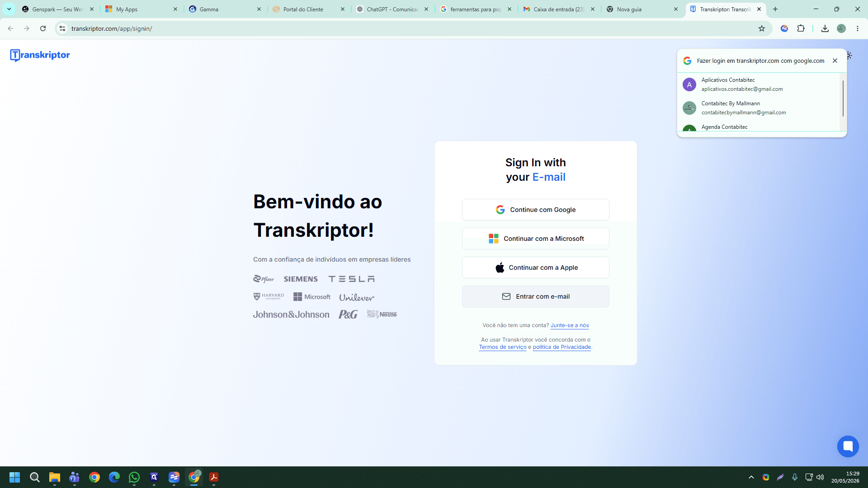
Task: Click Continuar com a Microsoft button
Action: (536, 239)
